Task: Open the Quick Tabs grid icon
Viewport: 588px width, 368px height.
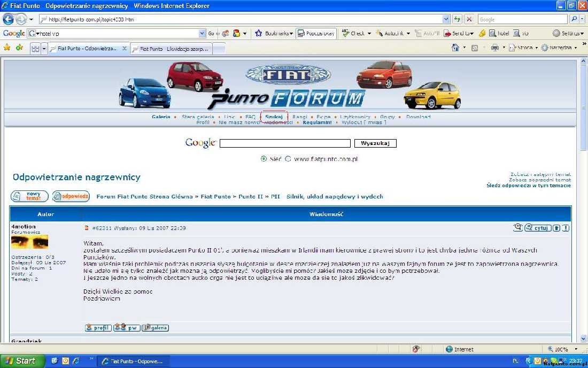Action: coord(36,49)
